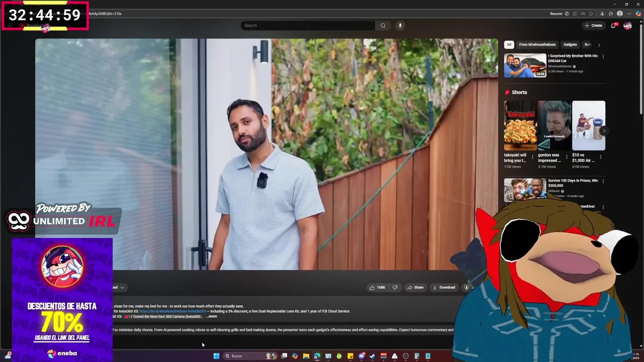Viewport: 644px width, 362px height.
Task: Open Discord on the taskbar
Action: tap(361, 356)
